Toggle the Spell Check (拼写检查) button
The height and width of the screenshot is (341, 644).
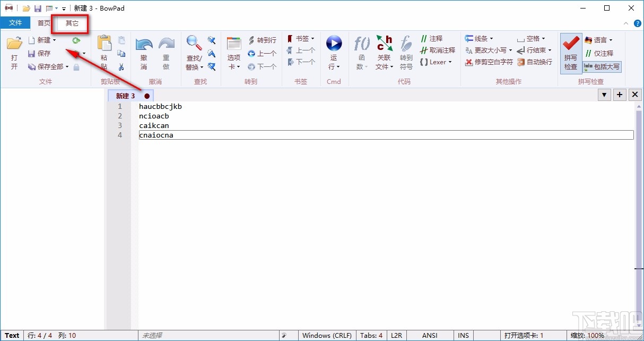coord(571,53)
